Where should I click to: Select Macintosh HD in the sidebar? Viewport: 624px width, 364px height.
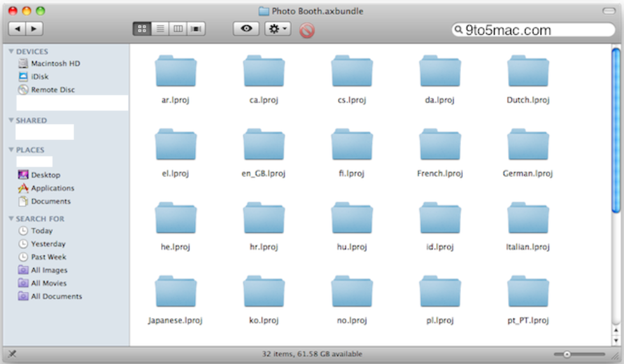click(55, 64)
